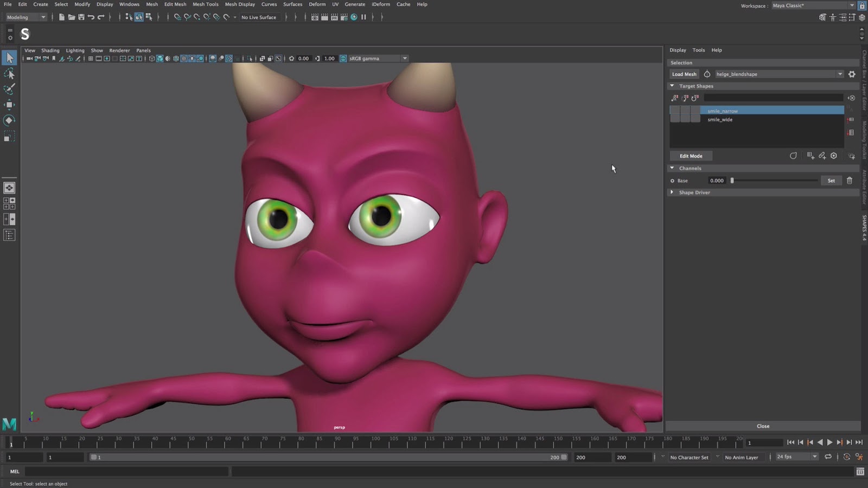Choose the Paint Selection tool

9,89
